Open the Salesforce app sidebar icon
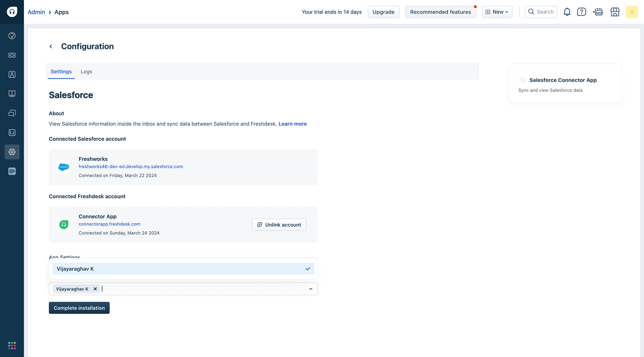The width and height of the screenshot is (644, 357). (x=12, y=171)
